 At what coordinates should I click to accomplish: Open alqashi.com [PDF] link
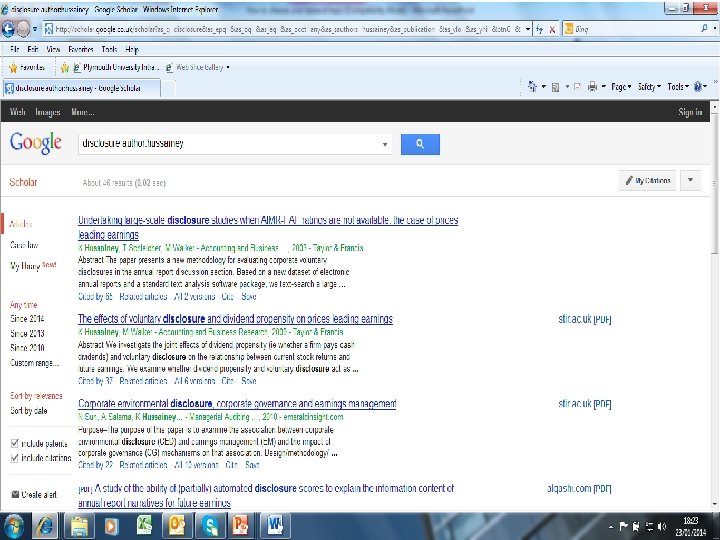click(x=579, y=488)
